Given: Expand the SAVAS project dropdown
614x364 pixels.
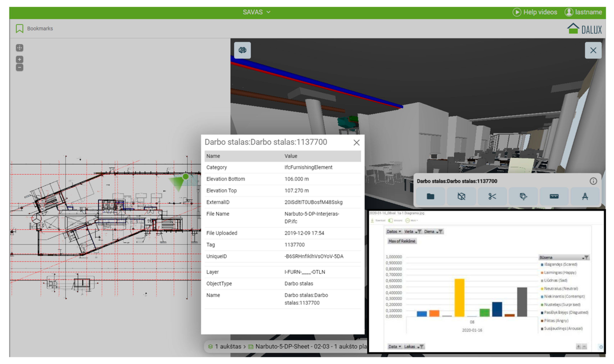Looking at the screenshot, I should [x=256, y=12].
